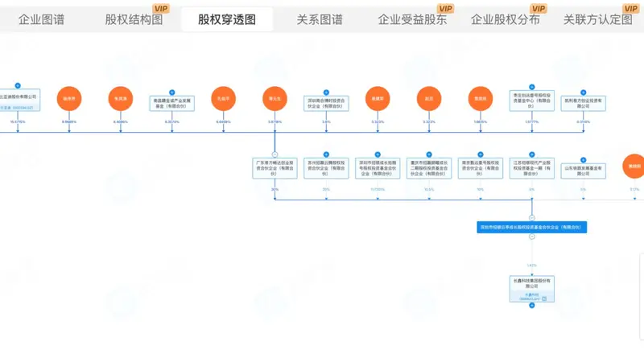Image resolution: width=644 pixels, height=362 pixels.
Task: Expand 山东铁路发展基金有限公司 plus icon
Action: click(583, 160)
